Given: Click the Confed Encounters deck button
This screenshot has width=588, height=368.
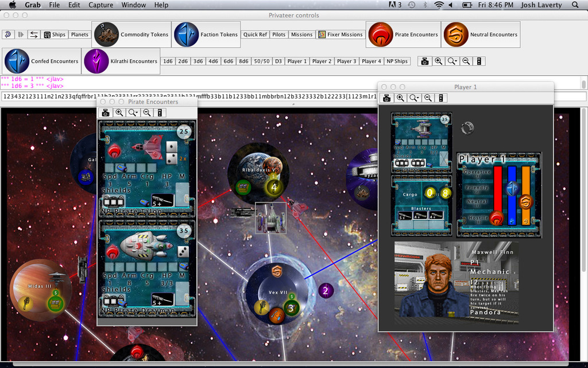Looking at the screenshot, I should click(x=41, y=61).
